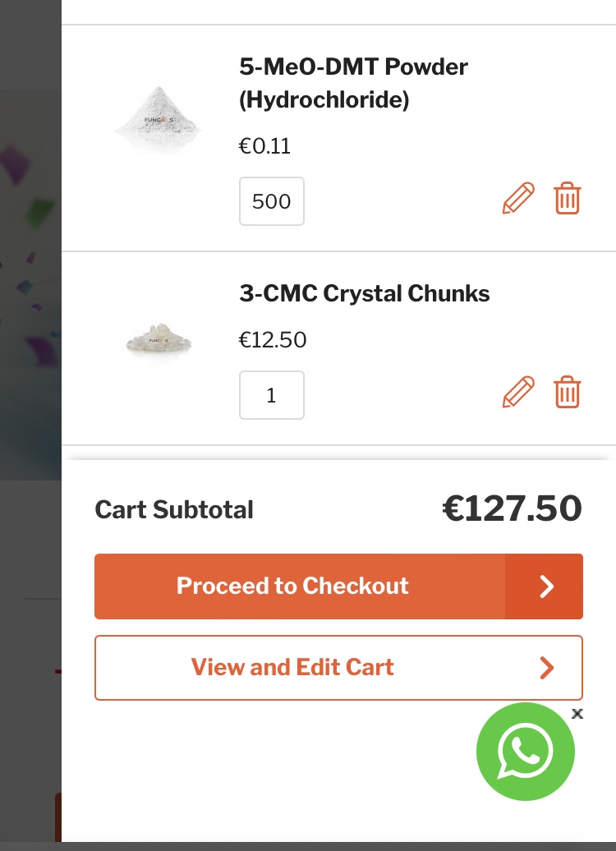
Task: Edit the 3-CMC Crystal Chunks item
Action: click(518, 392)
